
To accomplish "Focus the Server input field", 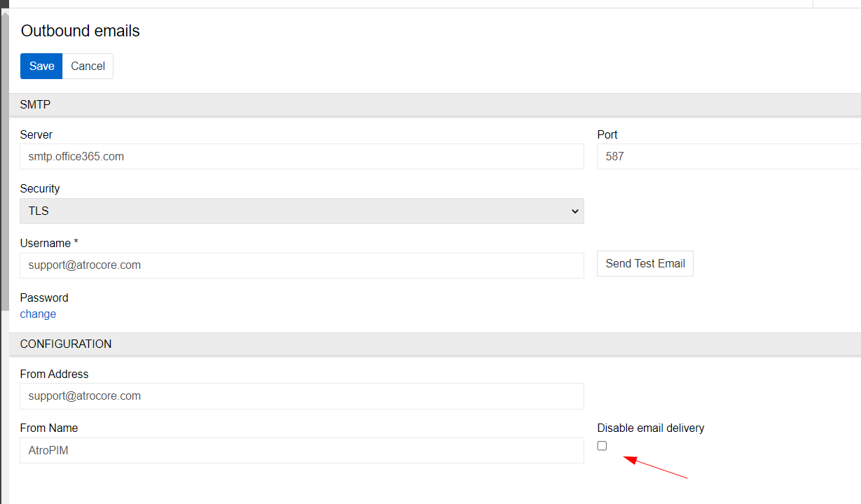I will (301, 157).
